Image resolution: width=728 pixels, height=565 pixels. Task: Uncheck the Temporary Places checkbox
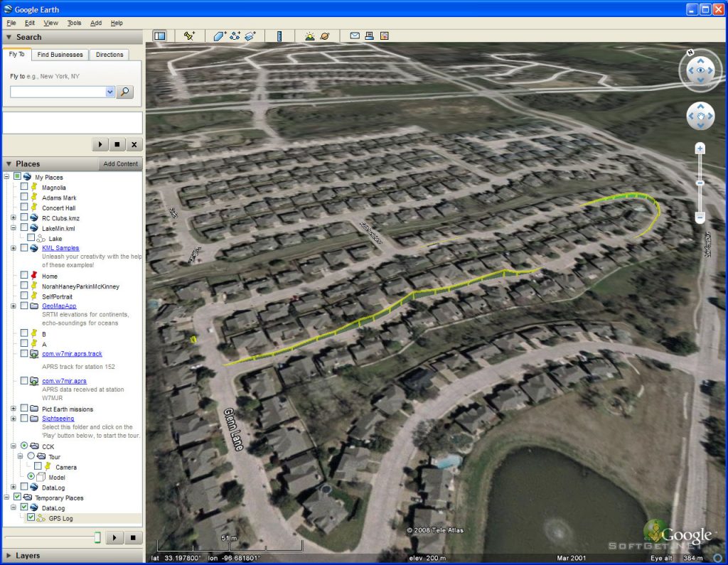(x=16, y=497)
